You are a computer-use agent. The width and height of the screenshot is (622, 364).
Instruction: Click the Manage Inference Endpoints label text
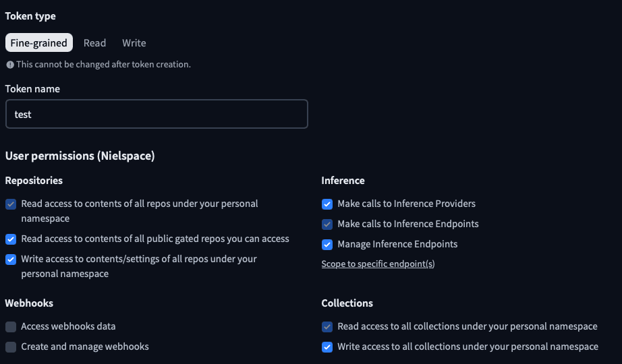click(x=397, y=244)
